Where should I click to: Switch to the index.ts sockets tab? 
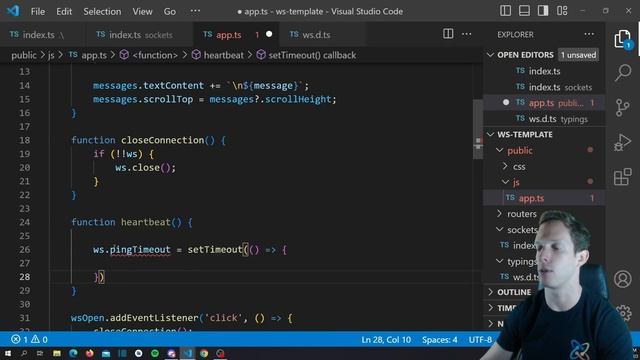(x=140, y=35)
